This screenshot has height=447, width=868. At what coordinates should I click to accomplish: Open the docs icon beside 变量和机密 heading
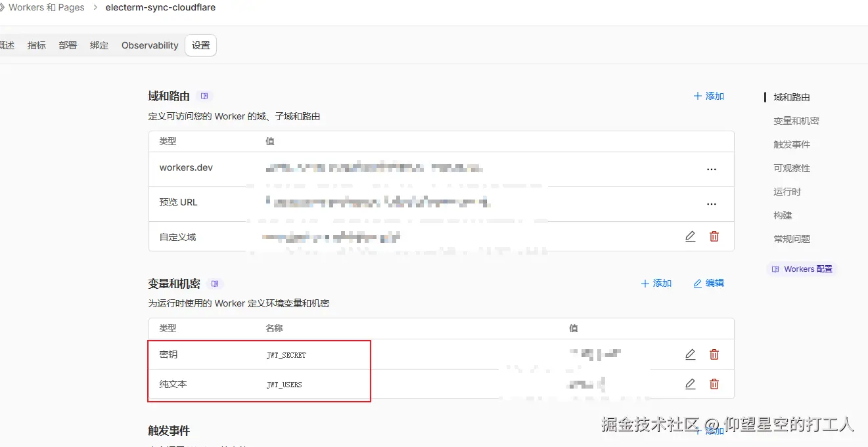click(215, 284)
